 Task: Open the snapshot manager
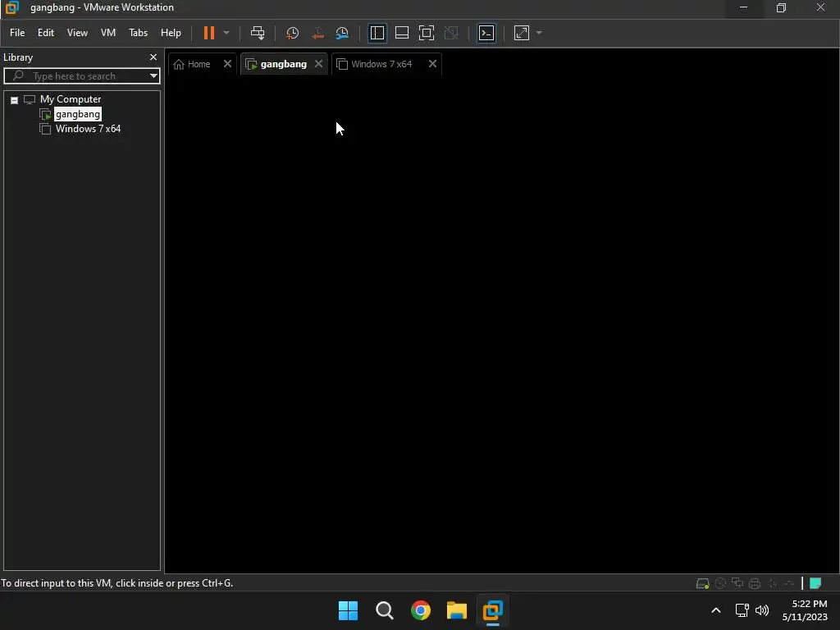[342, 33]
